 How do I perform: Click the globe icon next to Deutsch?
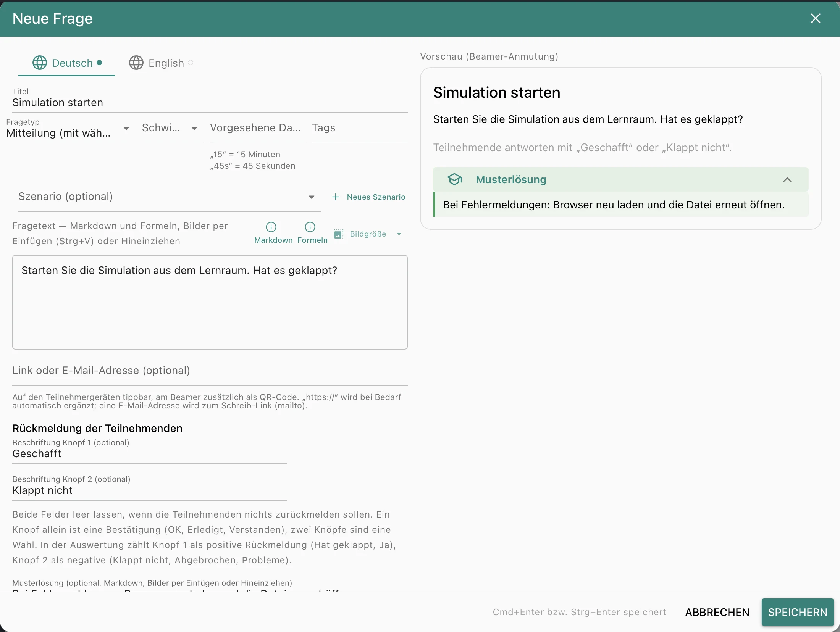coord(40,63)
